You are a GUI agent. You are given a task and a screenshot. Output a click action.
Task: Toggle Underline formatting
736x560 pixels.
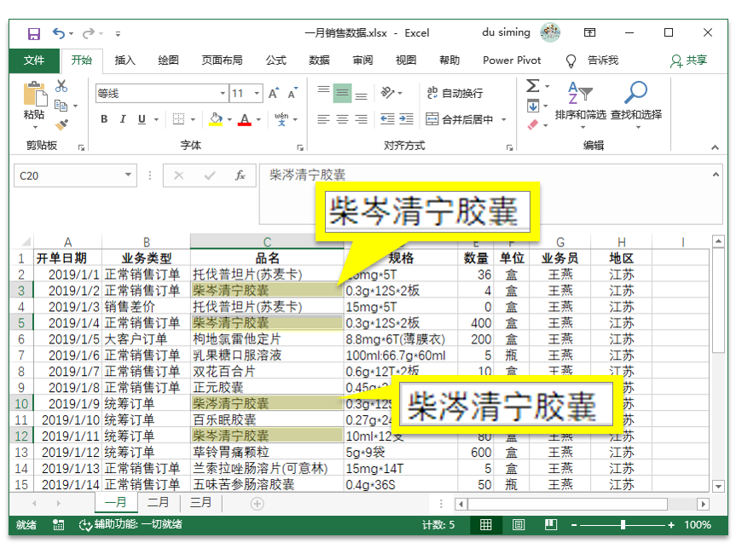142,119
